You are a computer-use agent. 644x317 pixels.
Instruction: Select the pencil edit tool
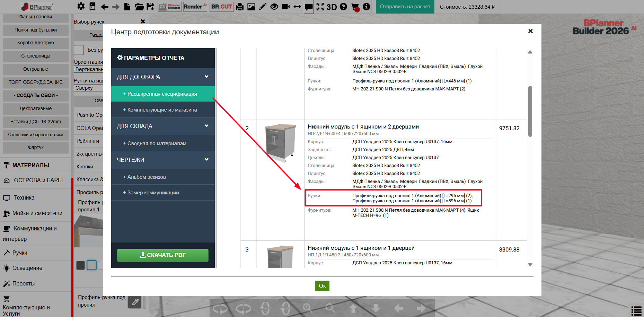pos(263,7)
